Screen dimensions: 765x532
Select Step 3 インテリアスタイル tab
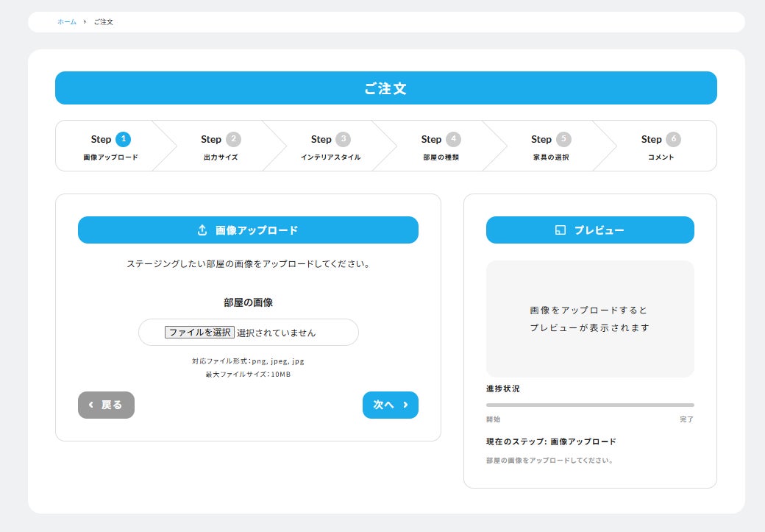pyautogui.click(x=331, y=146)
